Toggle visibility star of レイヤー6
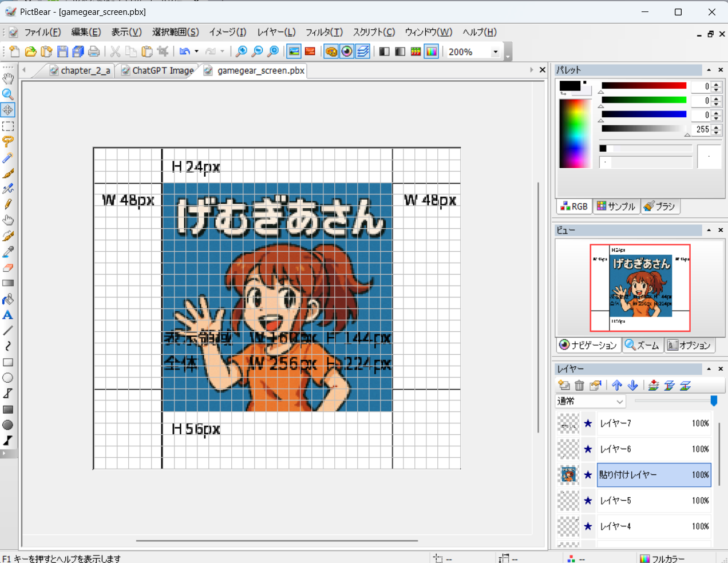The width and height of the screenshot is (728, 563). pyautogui.click(x=588, y=449)
